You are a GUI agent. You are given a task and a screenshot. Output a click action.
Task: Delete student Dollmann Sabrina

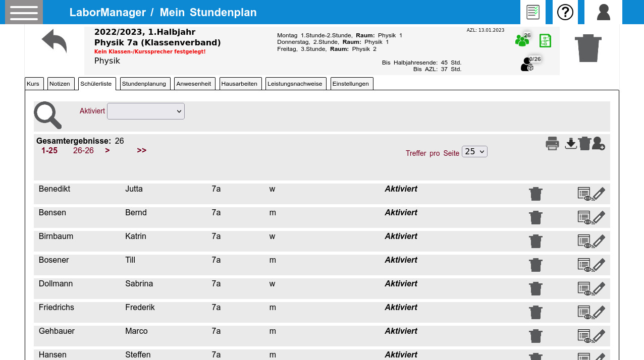click(x=536, y=288)
